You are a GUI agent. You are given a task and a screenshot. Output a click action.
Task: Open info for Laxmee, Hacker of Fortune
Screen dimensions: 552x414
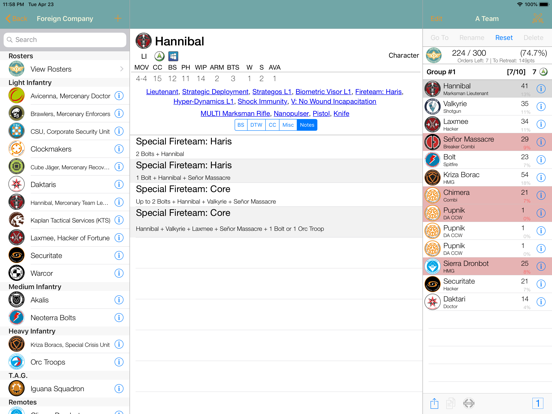(119, 238)
